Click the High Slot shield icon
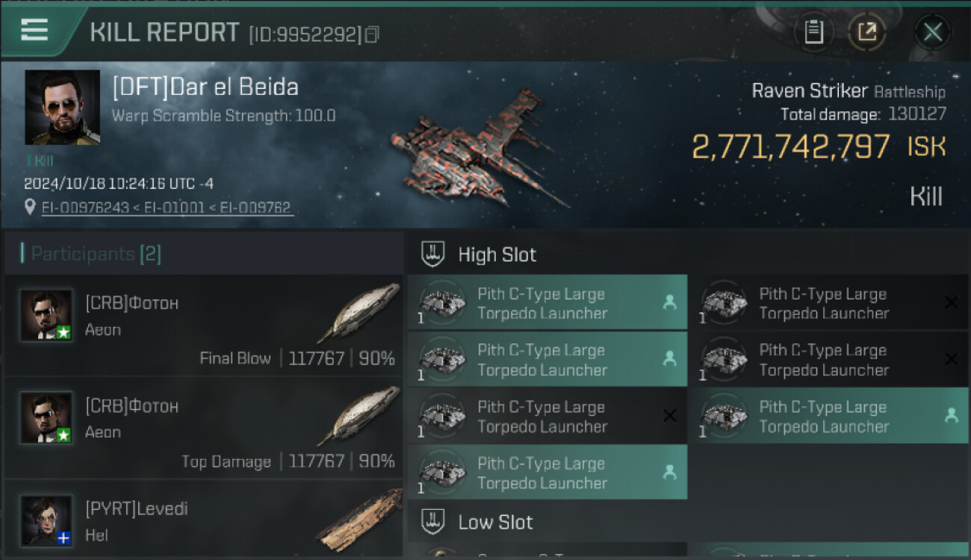This screenshot has height=560, width=971. tap(433, 254)
